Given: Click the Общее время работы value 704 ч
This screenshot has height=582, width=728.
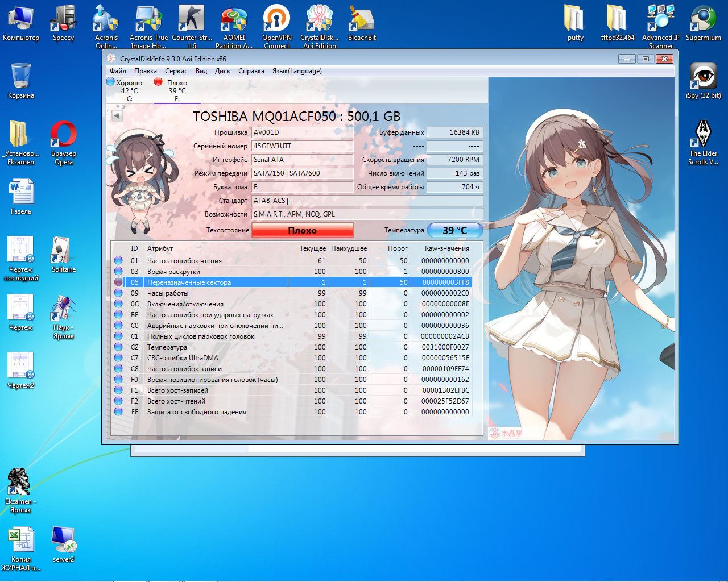Looking at the screenshot, I should click(454, 187).
